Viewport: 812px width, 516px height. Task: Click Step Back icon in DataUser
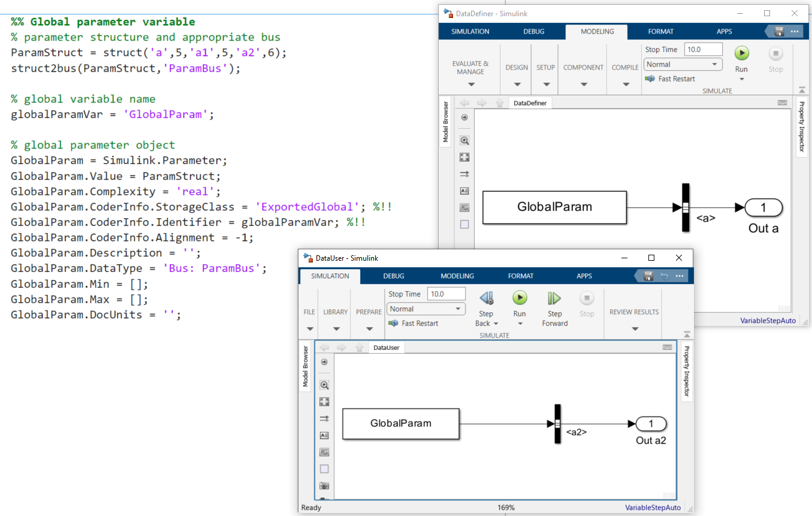pos(486,298)
